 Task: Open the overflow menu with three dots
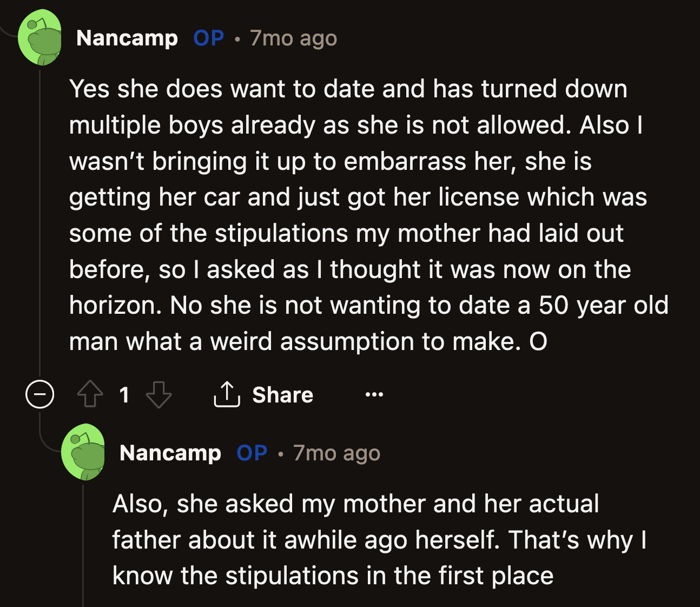point(374,395)
